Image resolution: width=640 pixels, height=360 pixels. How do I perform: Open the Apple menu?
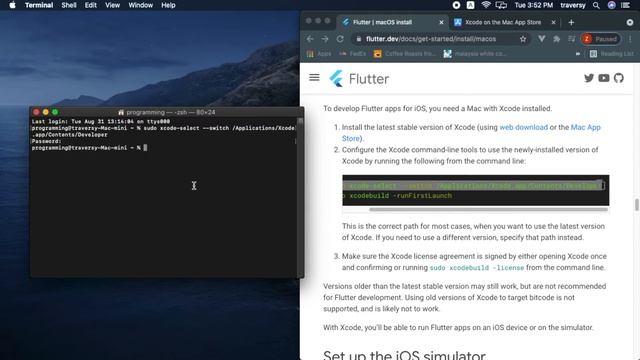[12, 5]
